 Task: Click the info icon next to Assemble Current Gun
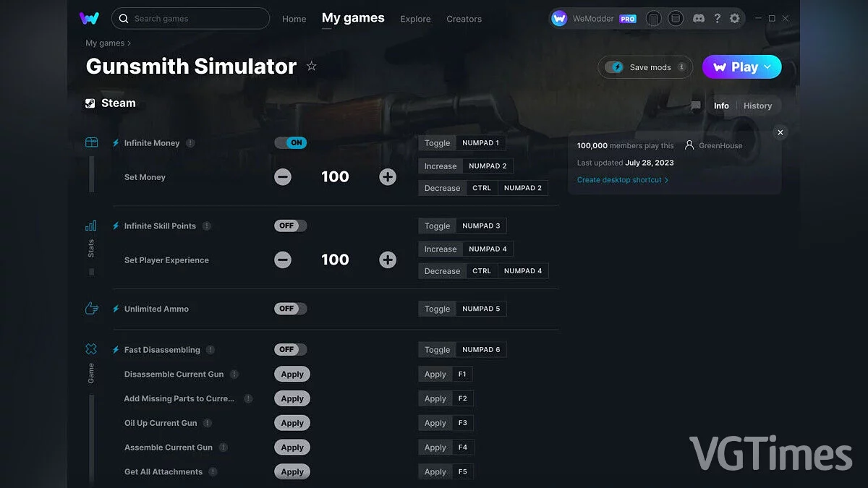pyautogui.click(x=224, y=448)
